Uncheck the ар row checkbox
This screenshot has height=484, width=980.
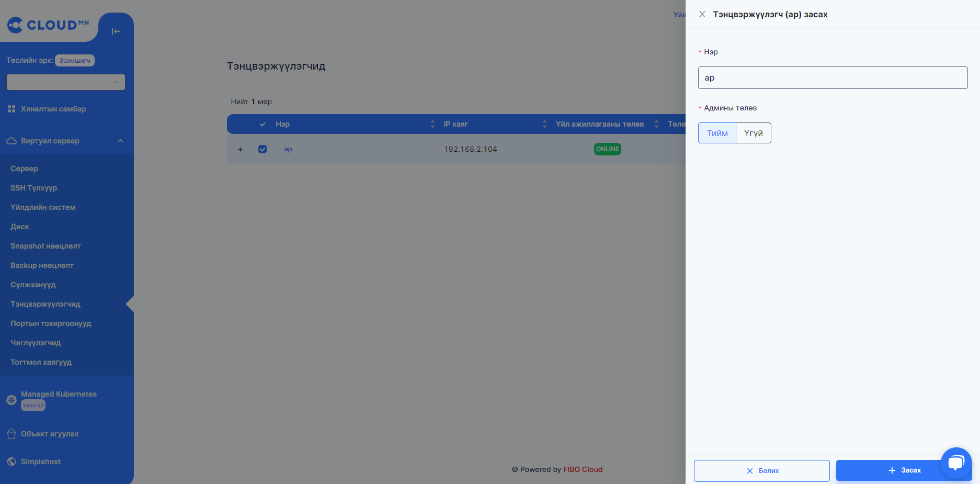[x=263, y=149]
